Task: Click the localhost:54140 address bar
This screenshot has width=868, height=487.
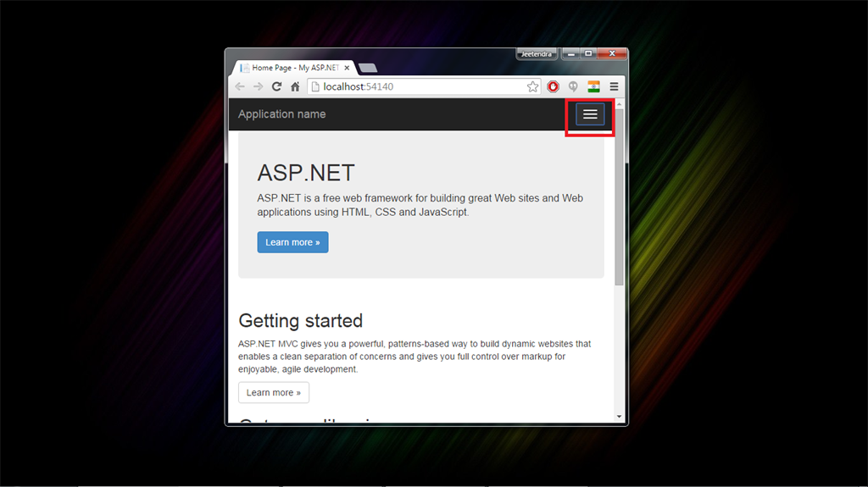Action: pyautogui.click(x=424, y=86)
